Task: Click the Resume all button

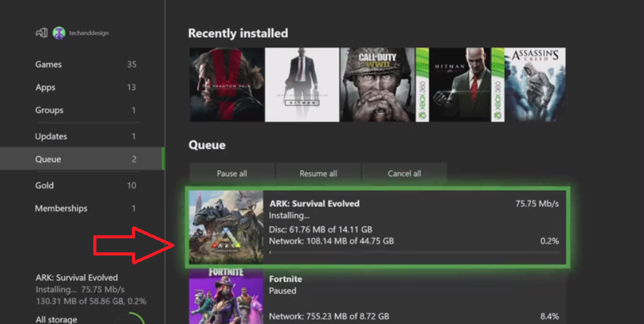Action: [319, 173]
